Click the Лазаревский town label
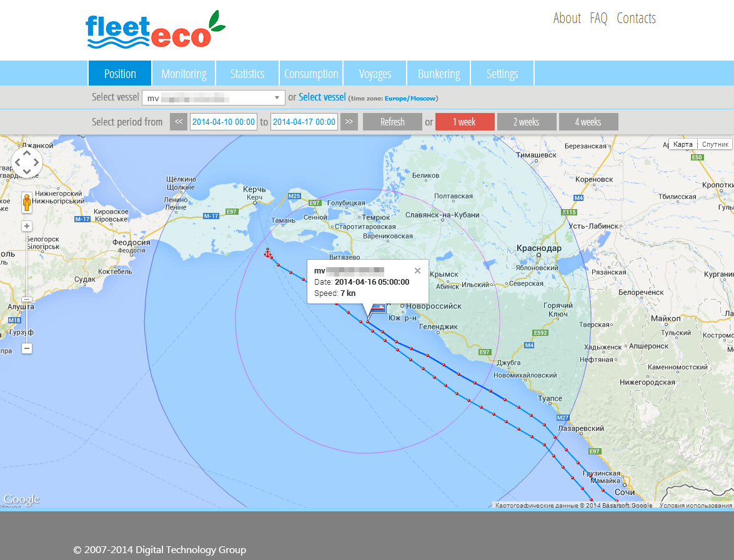734x560 pixels. pos(581,428)
